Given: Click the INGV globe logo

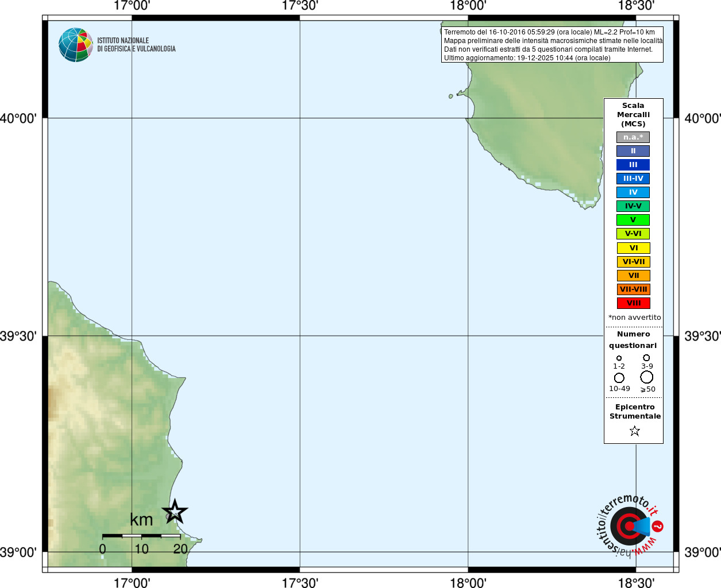Looking at the screenshot, I should coord(75,45).
